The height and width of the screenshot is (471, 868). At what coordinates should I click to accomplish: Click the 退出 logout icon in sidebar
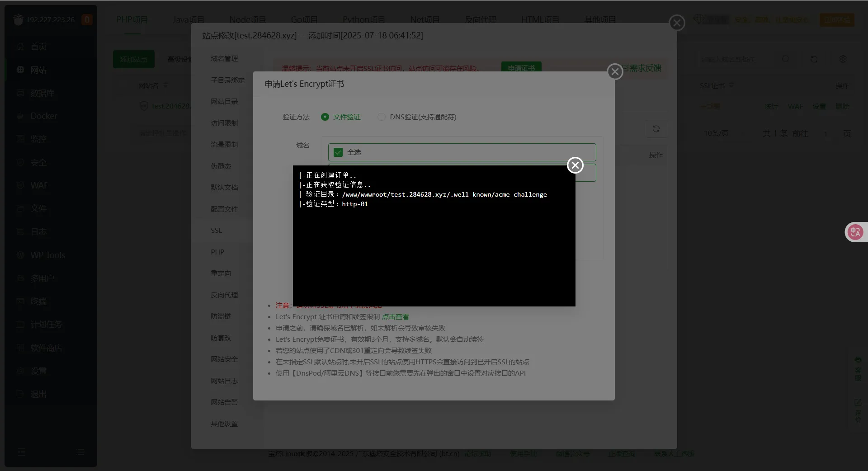tap(20, 394)
